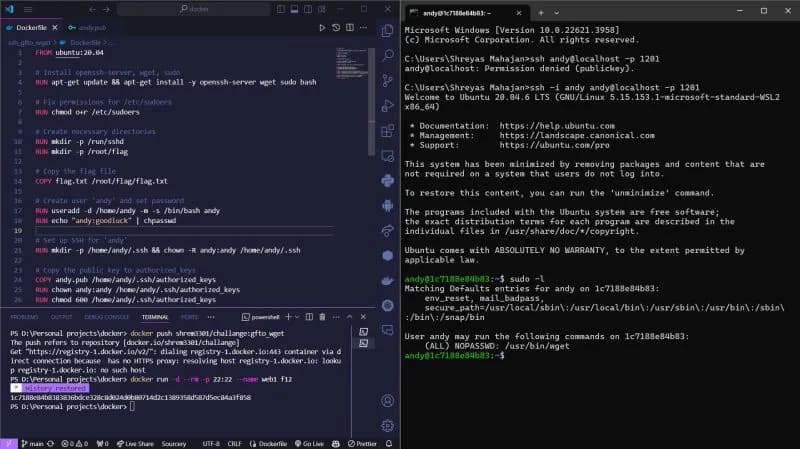Select the Dockerfile language mode in the status bar
Viewport: 800px width, 449px height.
point(268,444)
